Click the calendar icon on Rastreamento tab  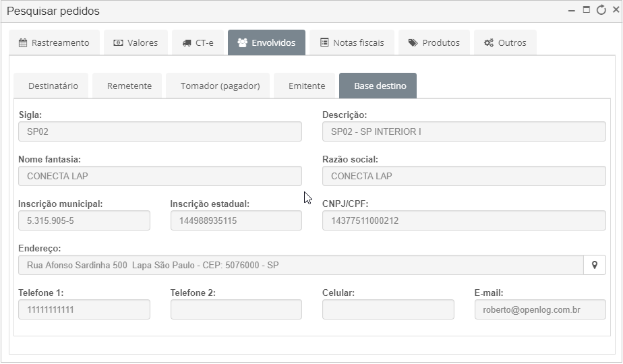tap(23, 42)
